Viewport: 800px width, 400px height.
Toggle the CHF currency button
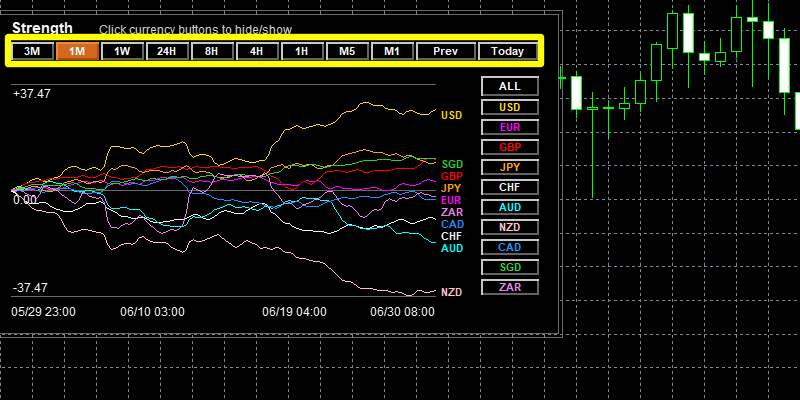tap(510, 187)
